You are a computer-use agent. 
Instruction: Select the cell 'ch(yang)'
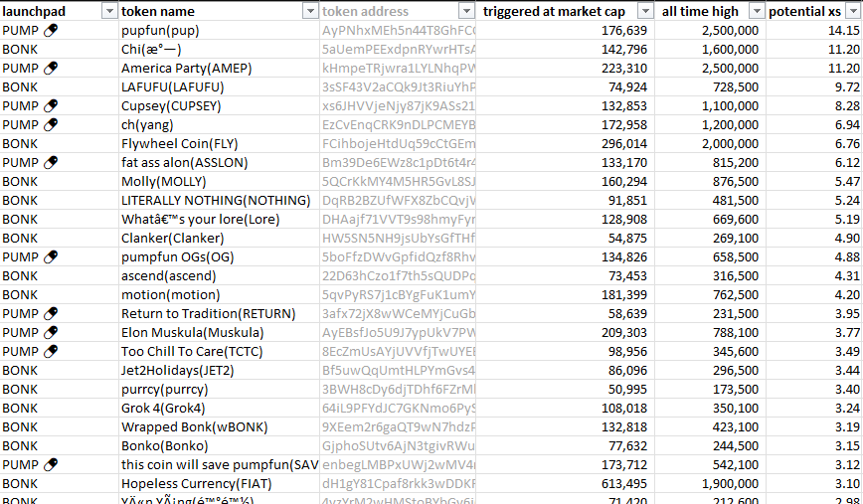[x=219, y=125]
